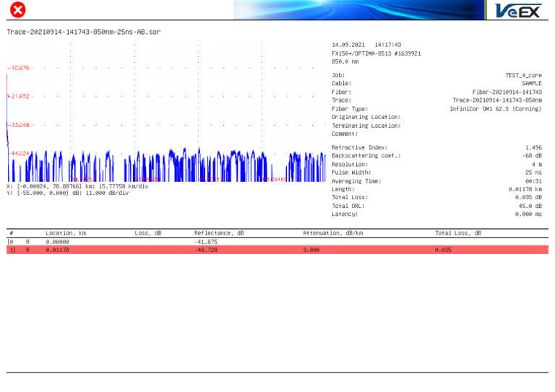The height and width of the screenshot is (392, 555).
Task: Click the VeEX logo
Action: click(x=519, y=11)
